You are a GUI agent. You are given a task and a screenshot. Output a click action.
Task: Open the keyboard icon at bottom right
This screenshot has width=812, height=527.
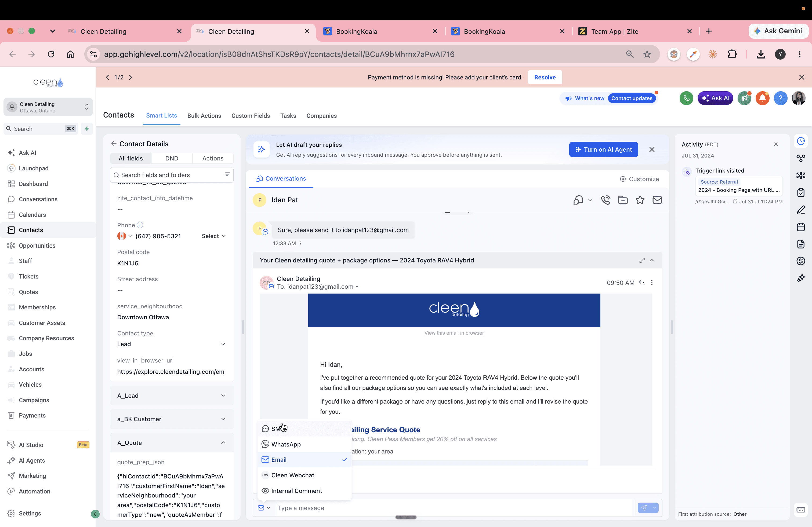(x=801, y=510)
